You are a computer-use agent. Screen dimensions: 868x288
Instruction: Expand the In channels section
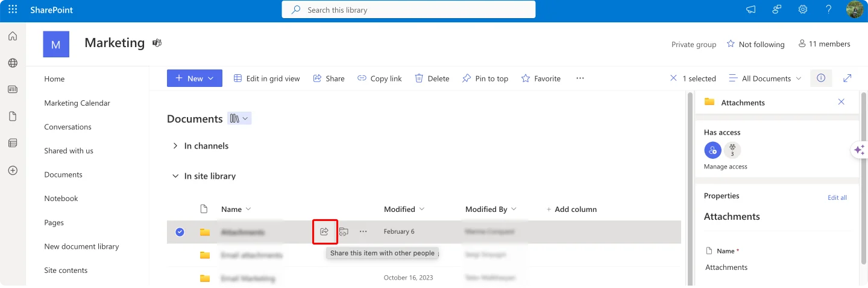click(175, 146)
